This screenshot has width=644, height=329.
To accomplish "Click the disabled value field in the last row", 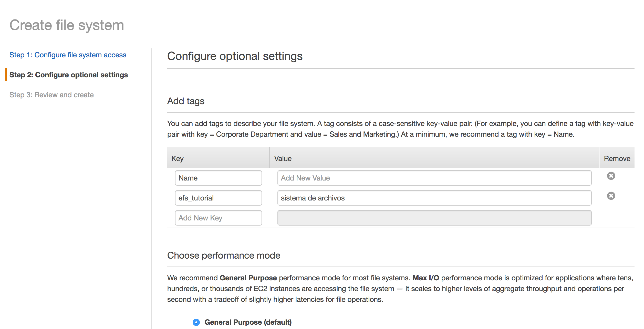I will 434,218.
